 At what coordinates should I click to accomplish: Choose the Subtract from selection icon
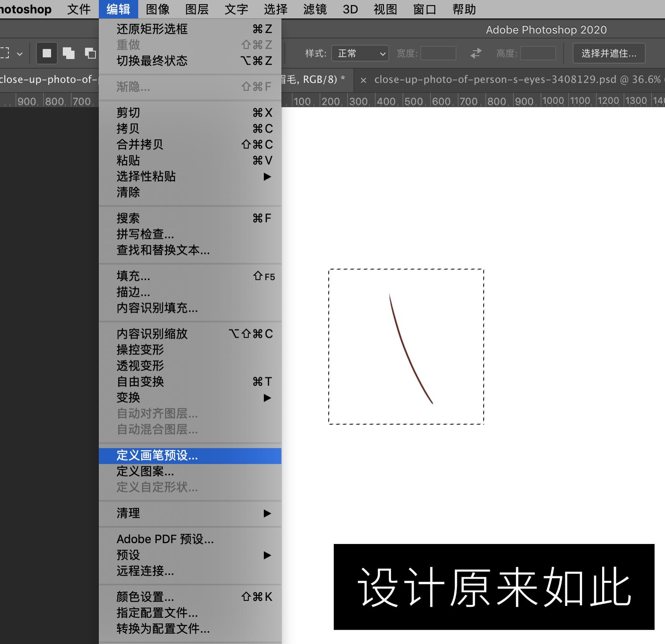point(90,54)
